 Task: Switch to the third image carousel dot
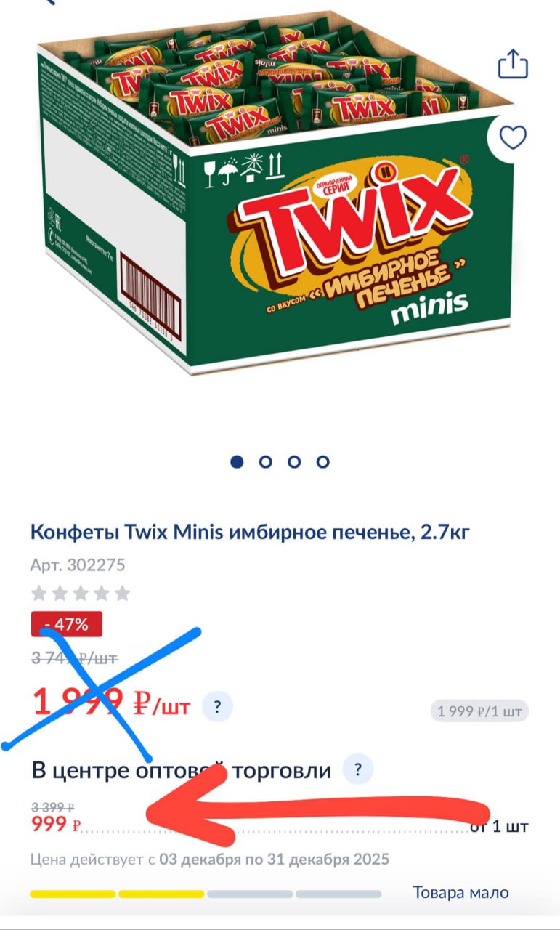pos(294,461)
